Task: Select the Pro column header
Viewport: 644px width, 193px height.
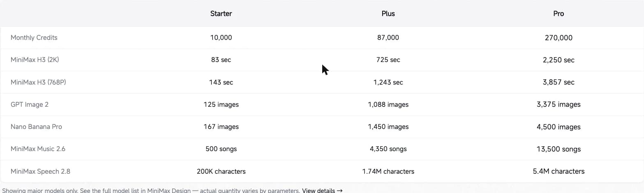Action: [x=559, y=14]
